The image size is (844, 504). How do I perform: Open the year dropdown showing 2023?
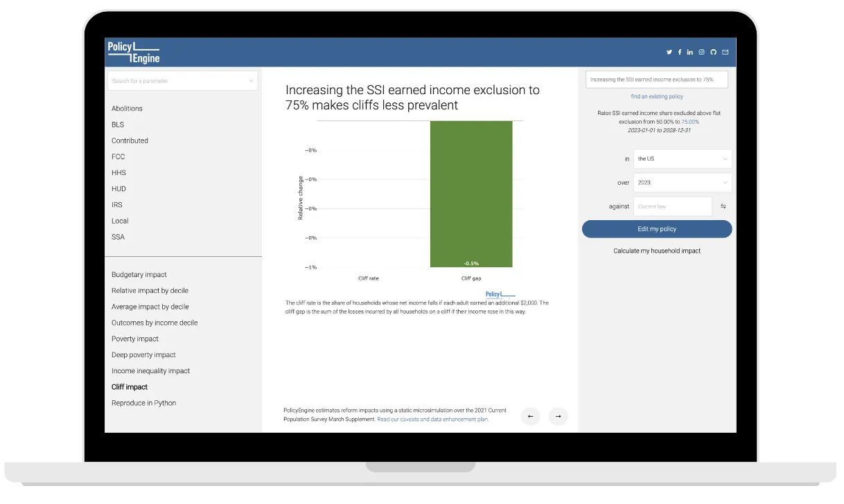tap(682, 183)
